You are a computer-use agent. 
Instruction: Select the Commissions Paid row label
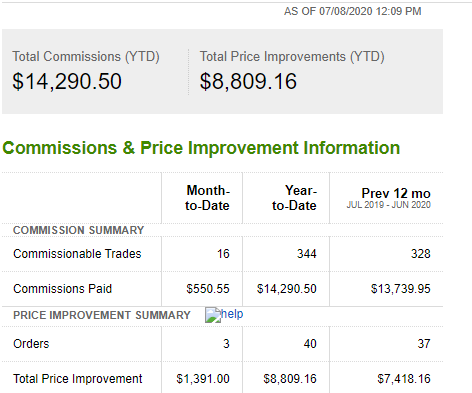click(x=63, y=289)
